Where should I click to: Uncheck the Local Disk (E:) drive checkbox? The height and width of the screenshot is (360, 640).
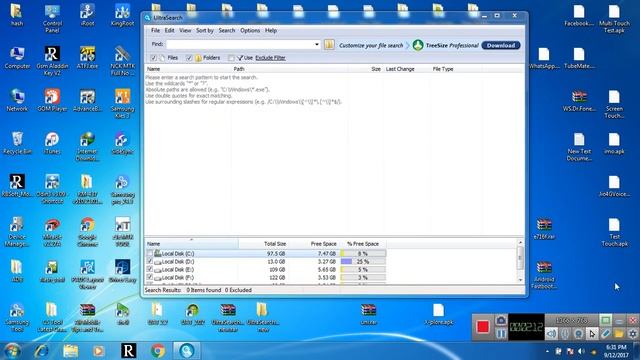tap(150, 269)
